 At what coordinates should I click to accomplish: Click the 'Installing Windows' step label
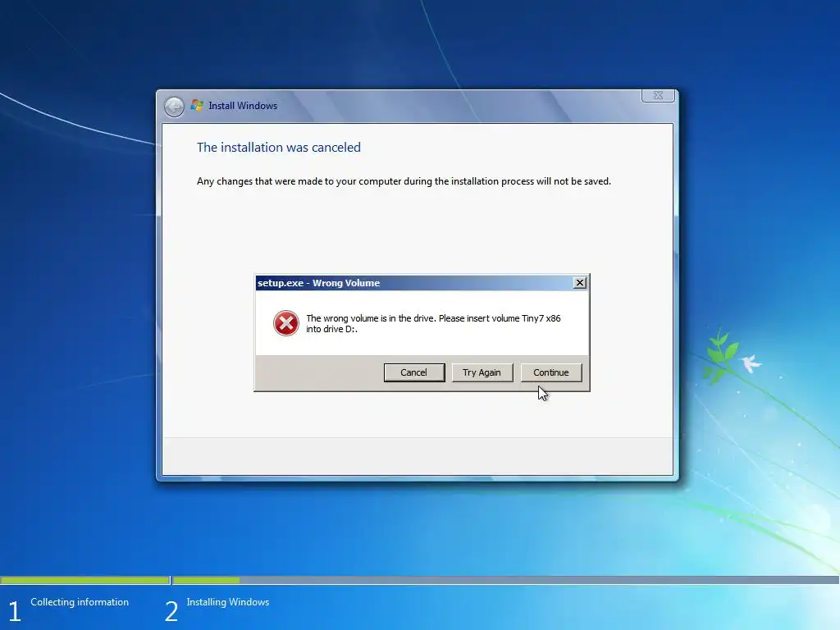tap(228, 602)
